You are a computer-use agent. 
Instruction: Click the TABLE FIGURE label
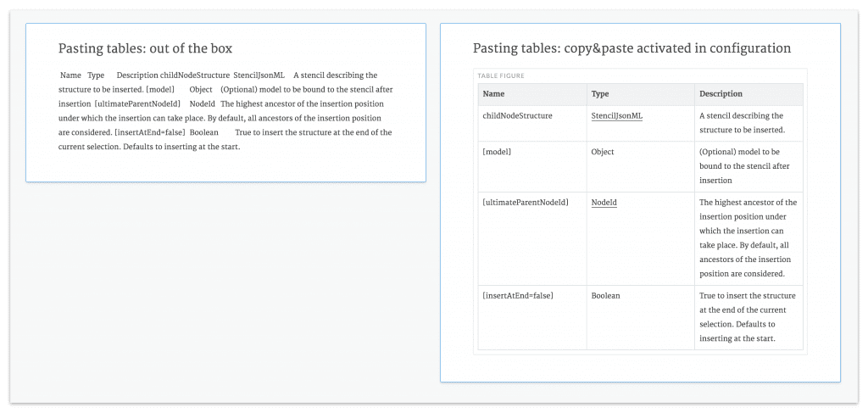pyautogui.click(x=501, y=75)
